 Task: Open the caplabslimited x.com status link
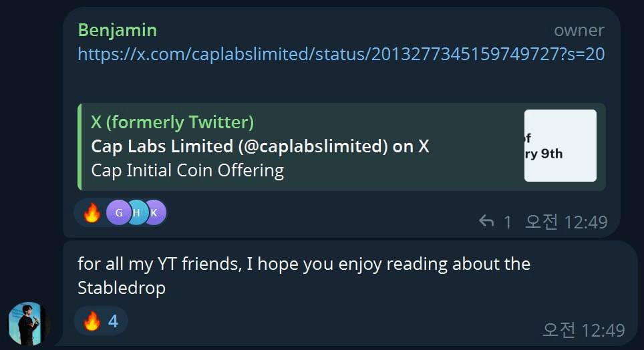(x=341, y=54)
